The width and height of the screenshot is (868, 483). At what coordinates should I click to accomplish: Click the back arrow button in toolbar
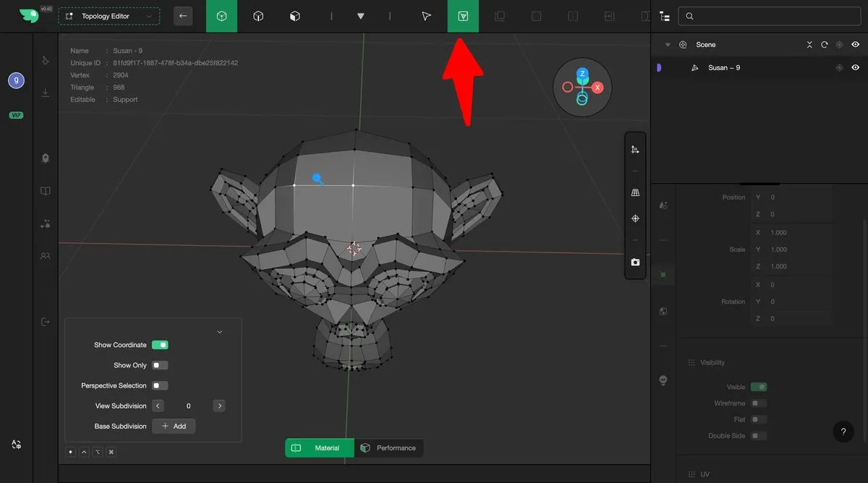tap(183, 16)
